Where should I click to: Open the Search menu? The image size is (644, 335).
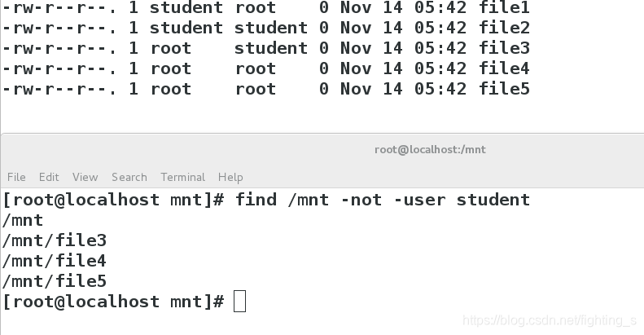point(129,177)
